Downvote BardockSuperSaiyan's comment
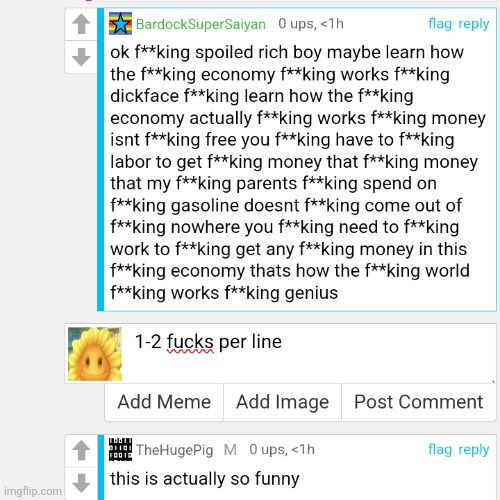Screen dimensions: 500x500 click(81, 57)
